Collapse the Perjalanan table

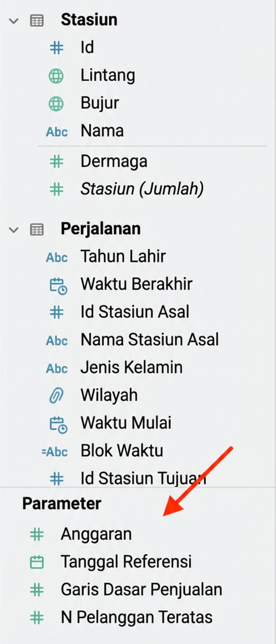coord(14,229)
